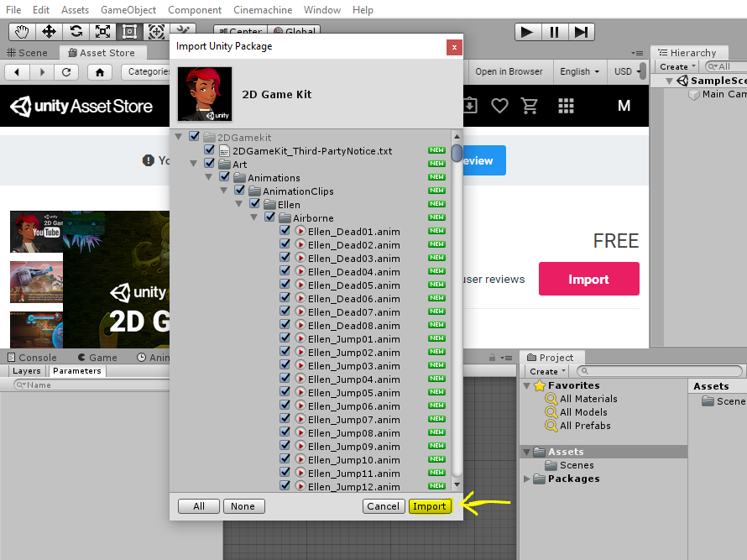Go to Asset Store home page
Viewport: 747px width, 560px height.
(100, 72)
